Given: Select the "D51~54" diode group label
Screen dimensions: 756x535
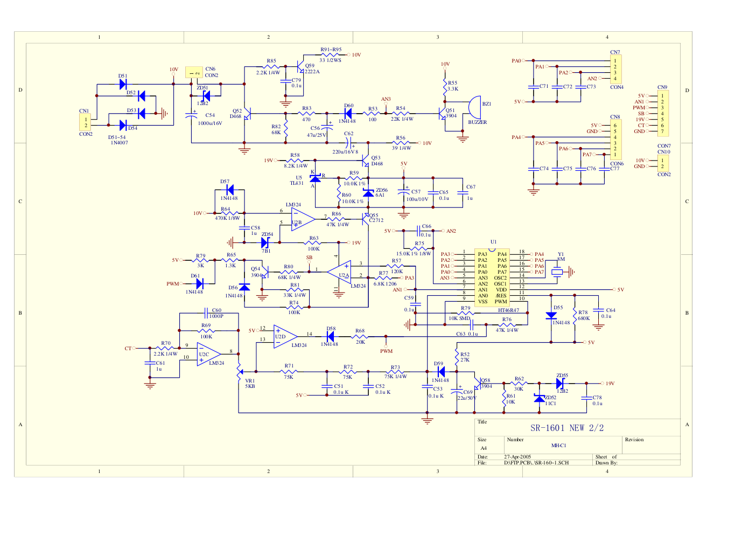Looking at the screenshot, I should coord(117,137).
